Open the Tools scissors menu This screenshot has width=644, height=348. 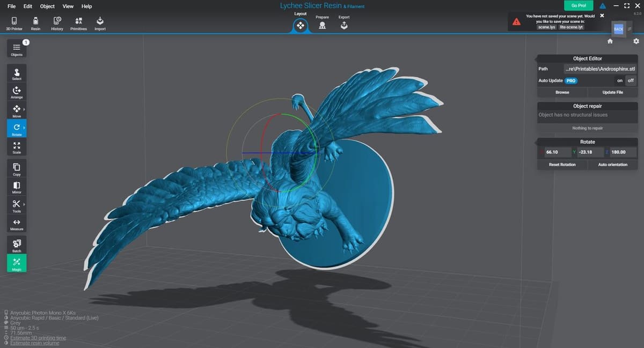pyautogui.click(x=17, y=206)
